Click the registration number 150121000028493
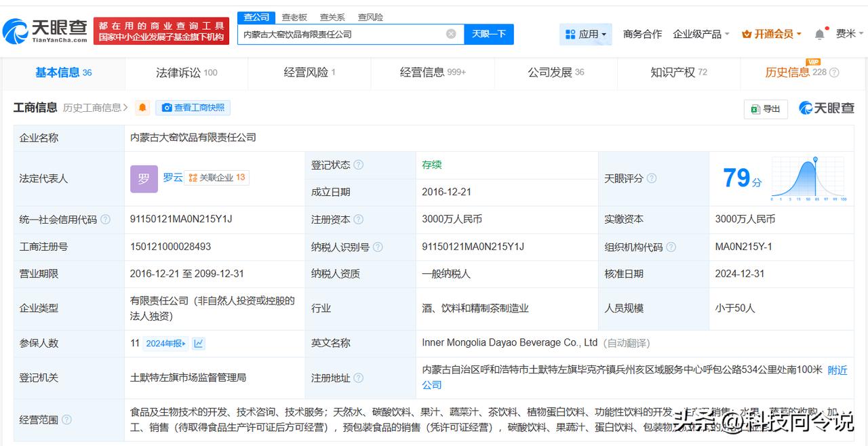This screenshot has height=446, width=868. (170, 247)
